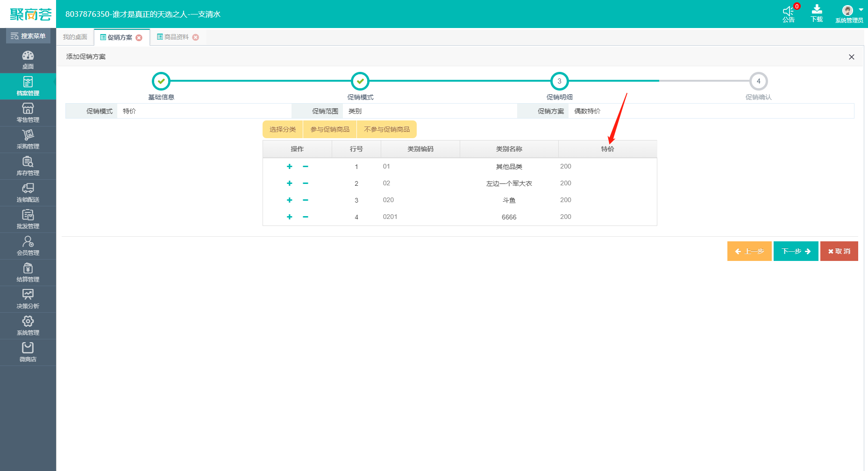
Task: Remove the 左边一个军大衣 row
Action: (306, 183)
